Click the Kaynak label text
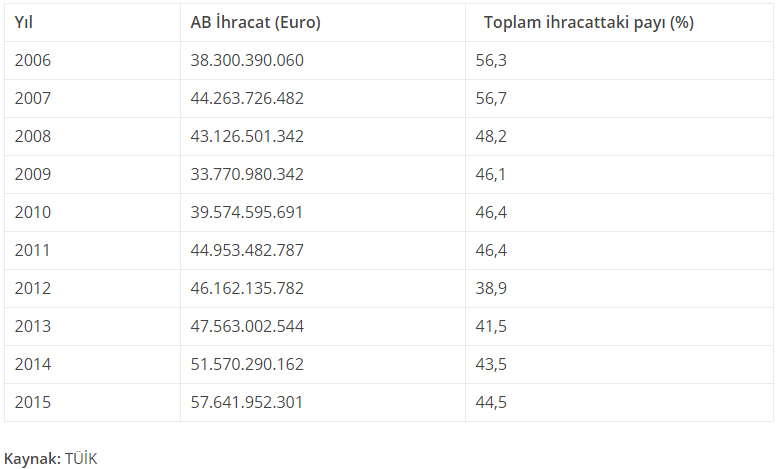The width and height of the screenshot is (776, 469). [32, 459]
